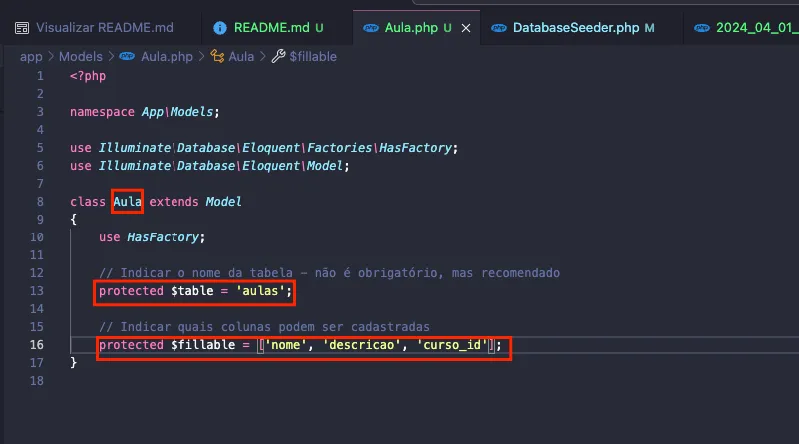Expand the chevron after app in breadcrumb

(x=51, y=57)
